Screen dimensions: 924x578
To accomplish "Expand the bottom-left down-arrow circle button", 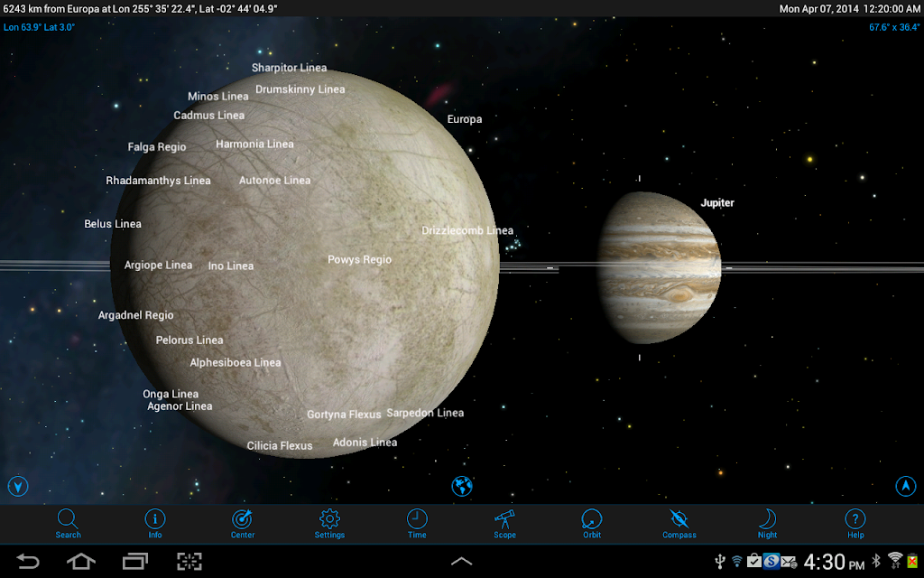I will [18, 486].
